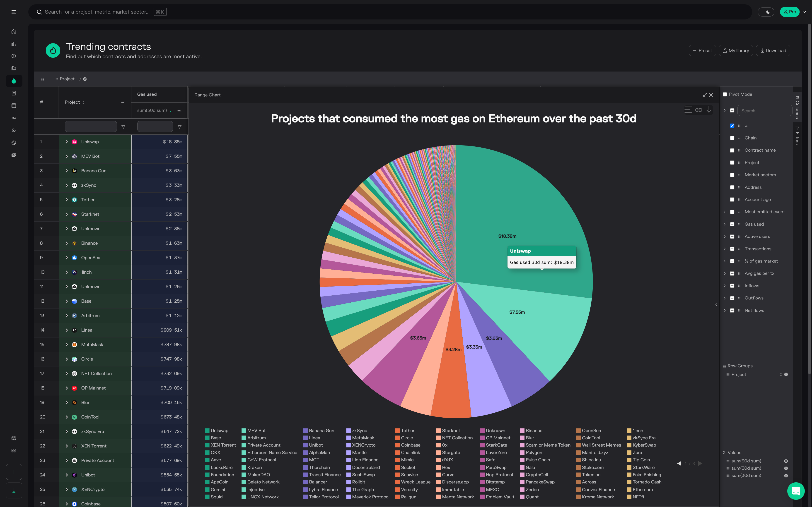Viewport: 812px width, 507px height.
Task: Expand the Uniswap project row
Action: point(66,142)
